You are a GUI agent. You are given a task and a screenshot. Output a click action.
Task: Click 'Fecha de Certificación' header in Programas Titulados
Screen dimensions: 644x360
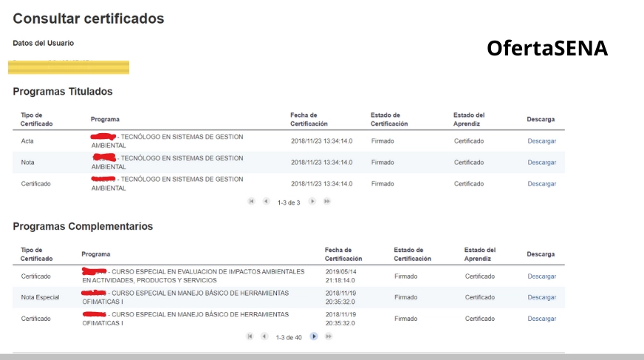tap(309, 119)
